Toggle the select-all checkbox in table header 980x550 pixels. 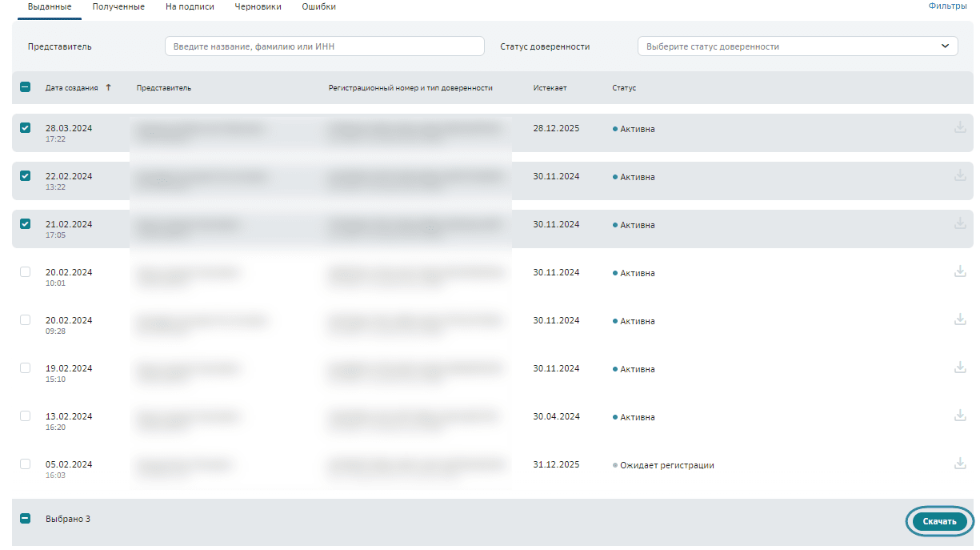tap(25, 87)
